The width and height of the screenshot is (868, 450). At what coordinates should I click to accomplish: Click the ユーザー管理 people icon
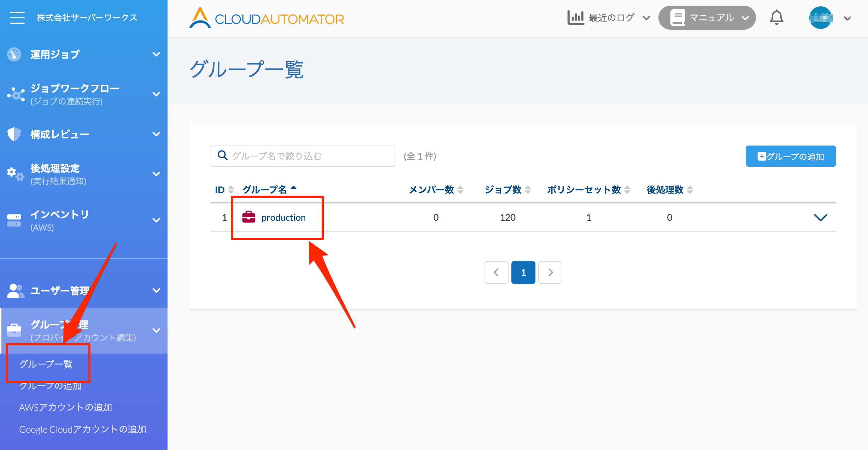click(x=16, y=291)
